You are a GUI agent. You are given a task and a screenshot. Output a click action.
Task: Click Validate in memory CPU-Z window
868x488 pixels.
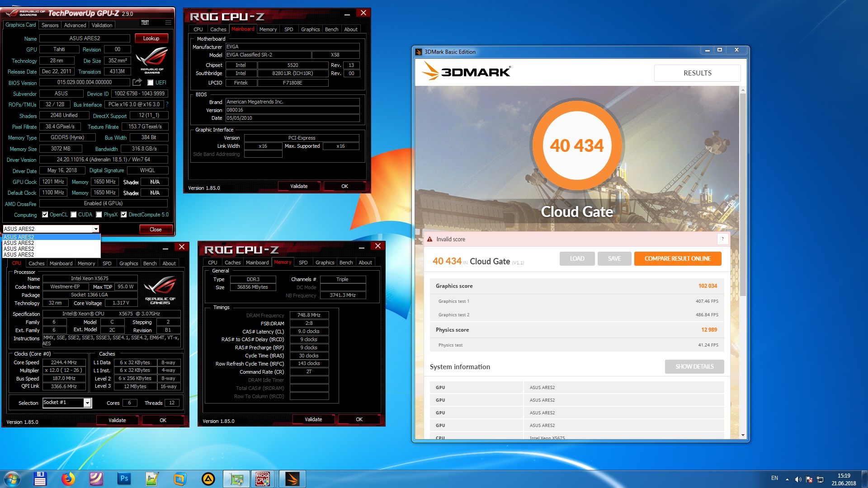click(x=313, y=419)
